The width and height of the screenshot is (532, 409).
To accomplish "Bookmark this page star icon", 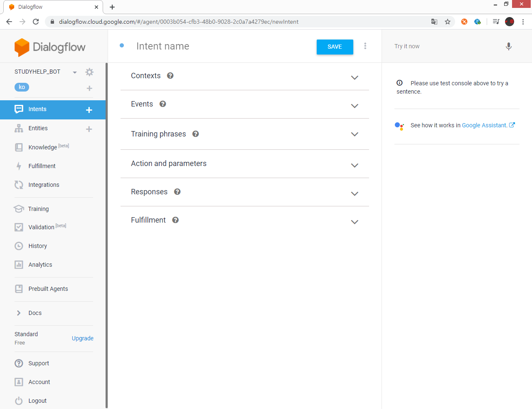I will pyautogui.click(x=448, y=22).
